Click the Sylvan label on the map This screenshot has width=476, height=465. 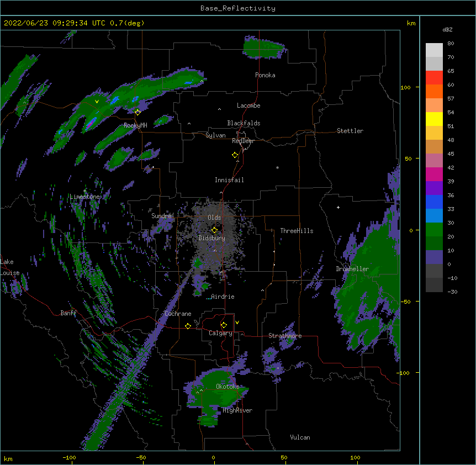click(x=215, y=135)
